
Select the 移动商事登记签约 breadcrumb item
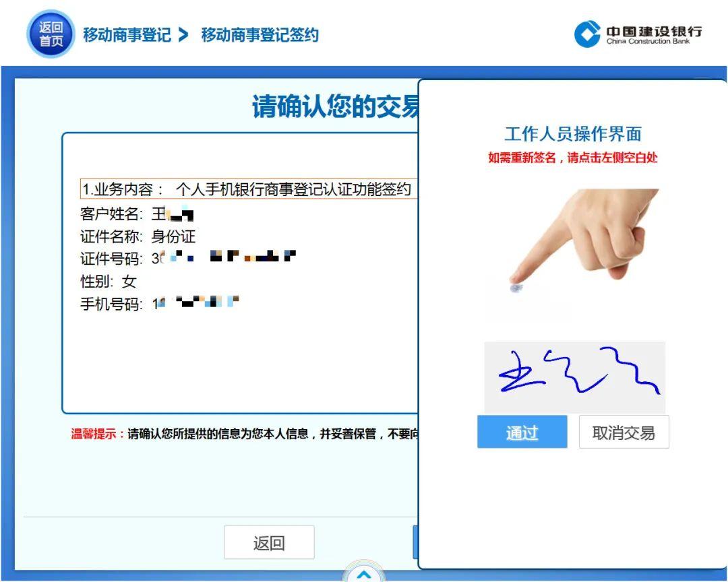coord(260,35)
